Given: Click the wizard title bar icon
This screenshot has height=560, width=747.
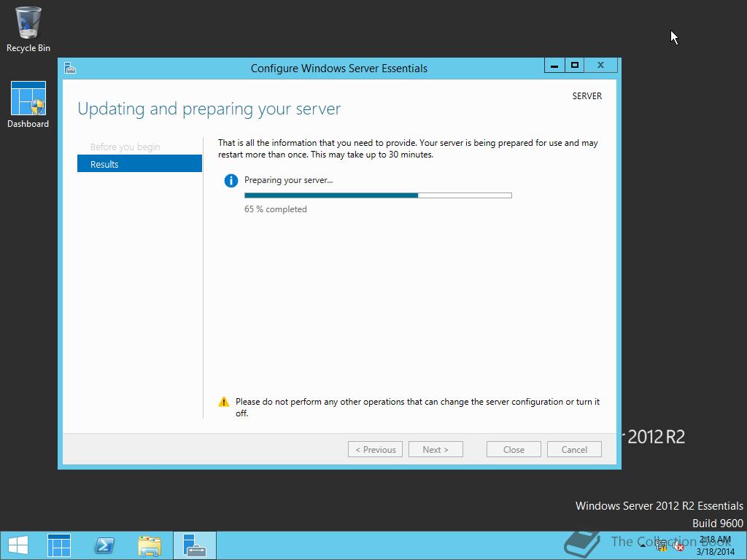Looking at the screenshot, I should click(70, 68).
